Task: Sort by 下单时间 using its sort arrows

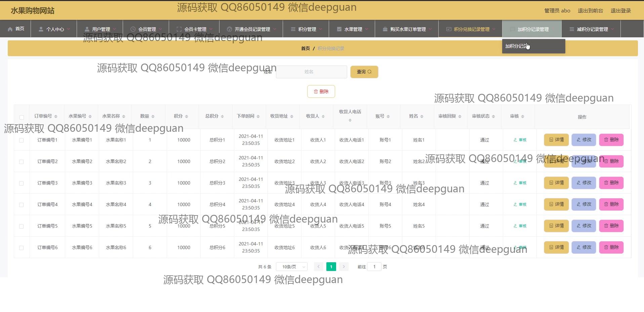Action: (x=258, y=116)
